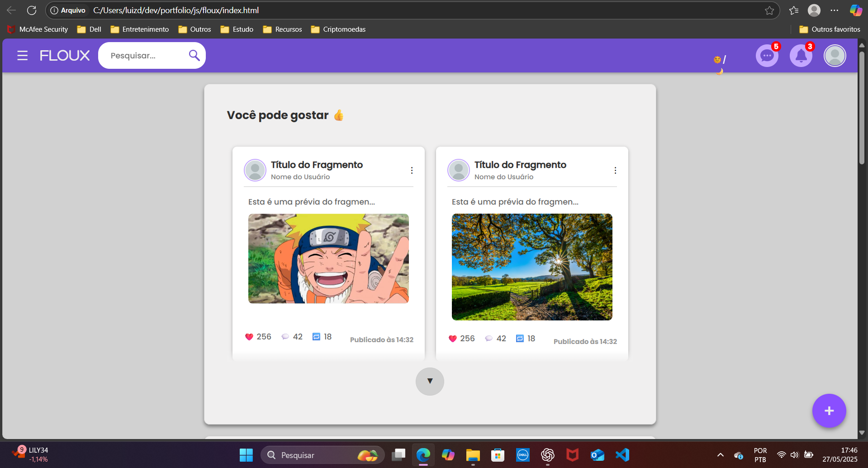
Task: Open three-dot options on the landscape post
Action: tap(615, 171)
